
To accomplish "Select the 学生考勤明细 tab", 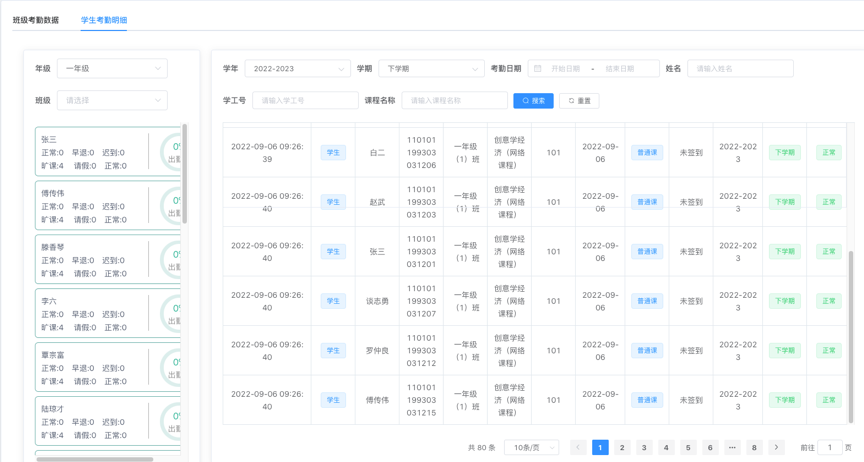I will 104,20.
